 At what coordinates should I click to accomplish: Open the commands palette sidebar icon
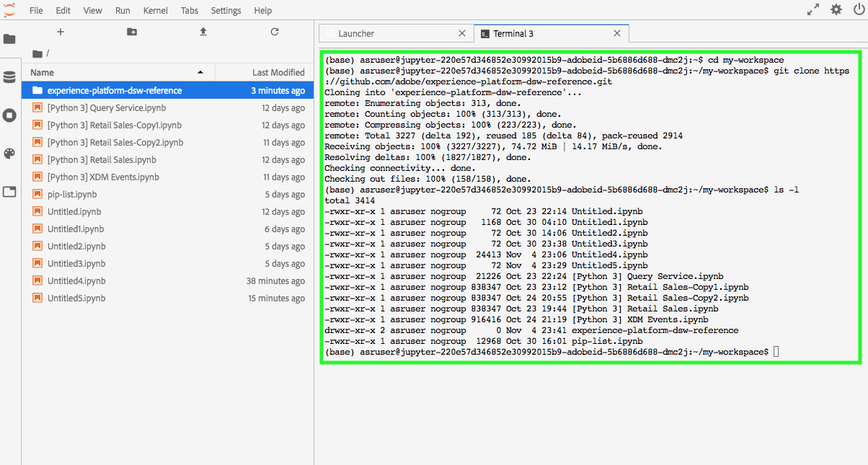(9, 154)
